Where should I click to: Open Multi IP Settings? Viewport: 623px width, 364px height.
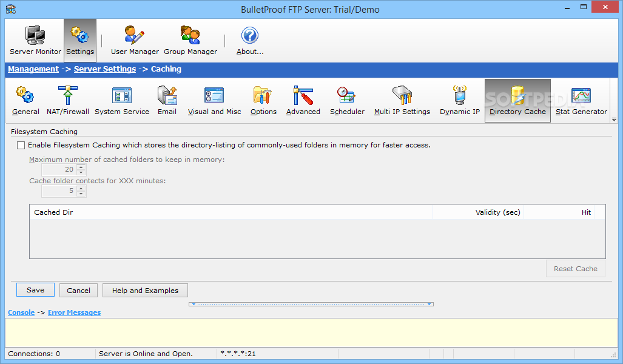[x=402, y=101]
